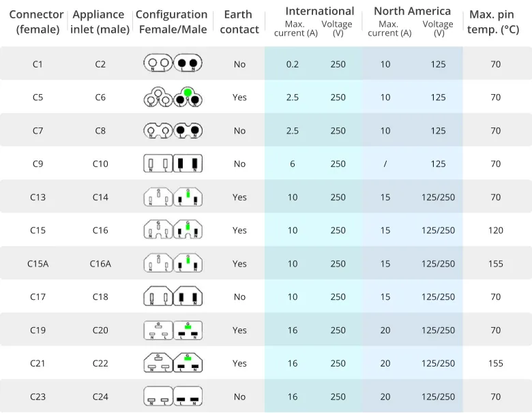Click the green-earthed C6 male inlet diagram

[x=188, y=97]
